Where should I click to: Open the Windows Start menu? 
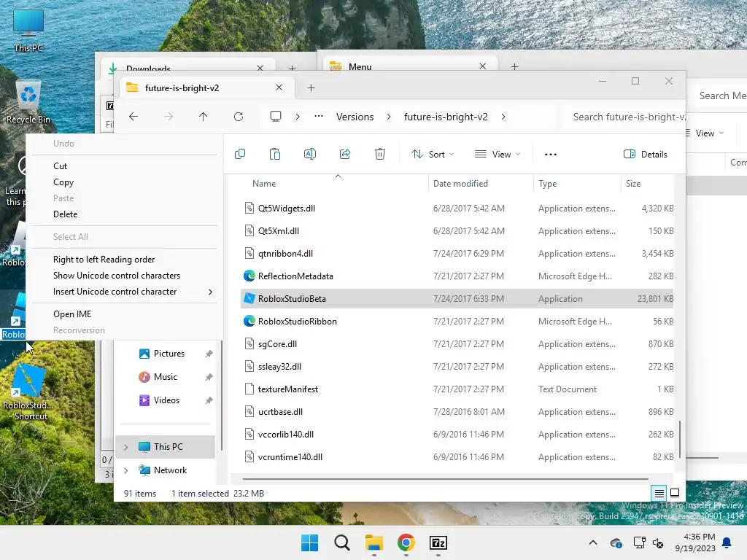[309, 542]
